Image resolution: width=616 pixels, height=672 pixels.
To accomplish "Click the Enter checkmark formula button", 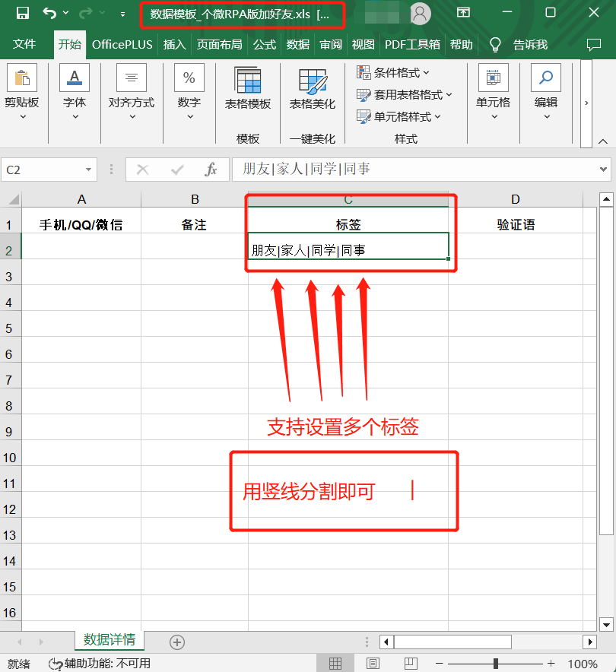I will coord(177,170).
